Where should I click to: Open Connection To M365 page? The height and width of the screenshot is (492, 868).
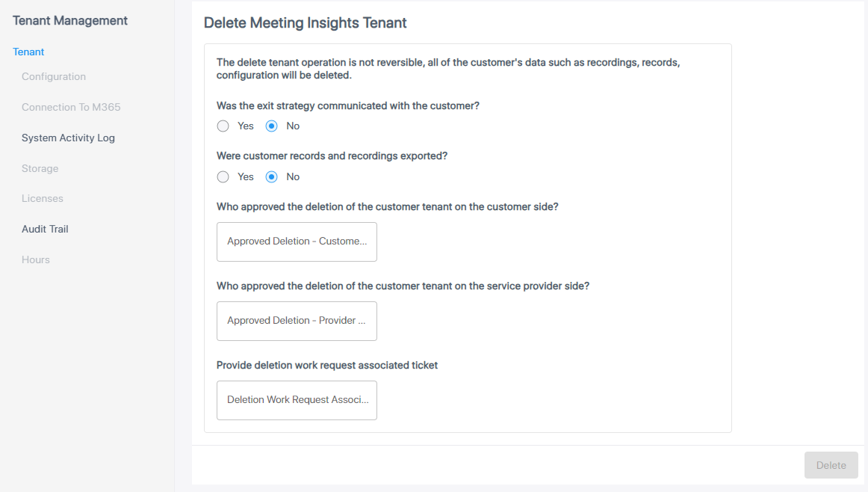pyautogui.click(x=71, y=108)
